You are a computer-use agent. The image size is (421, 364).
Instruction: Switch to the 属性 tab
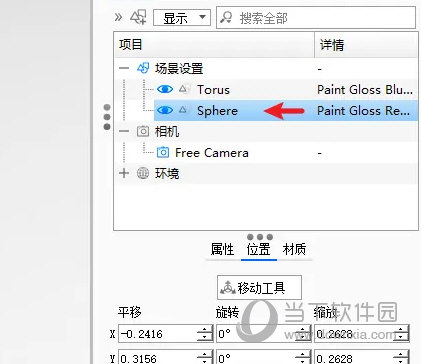pos(222,249)
